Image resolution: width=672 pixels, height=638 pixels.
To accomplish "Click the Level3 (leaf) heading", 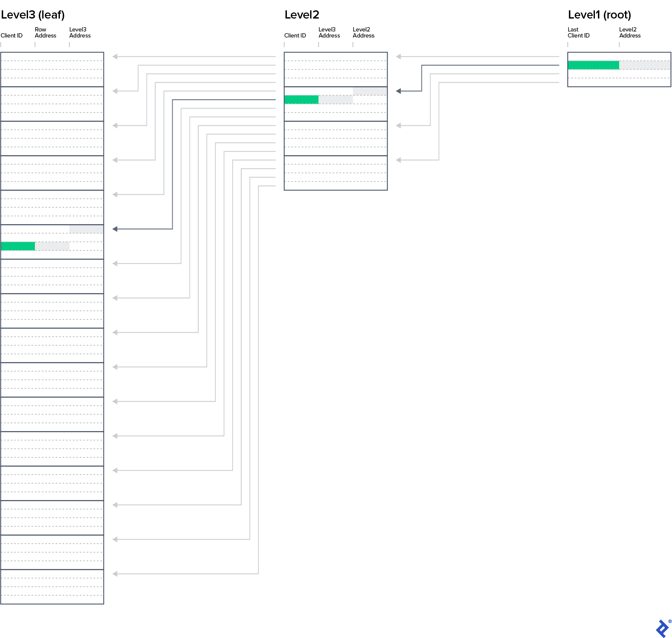I will (32, 14).
